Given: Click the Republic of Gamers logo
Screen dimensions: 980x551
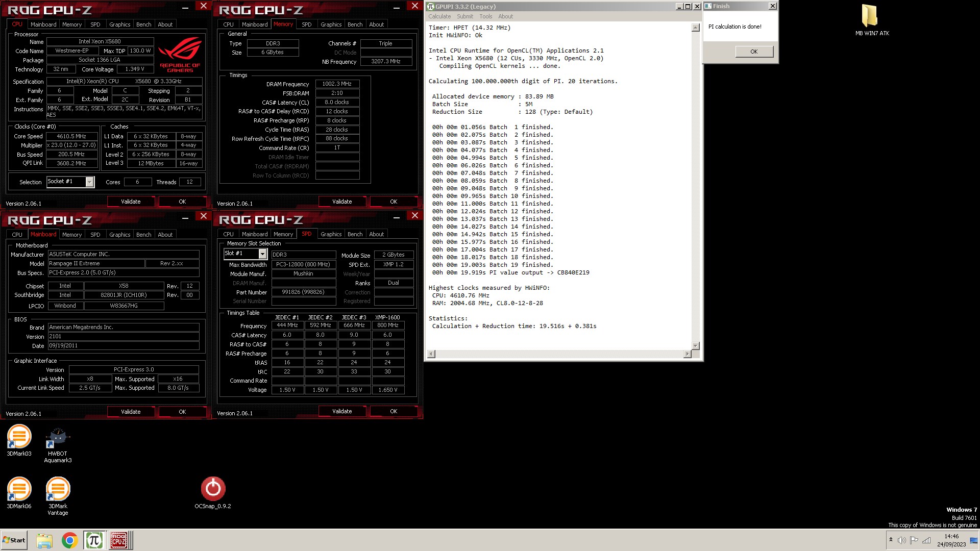Looking at the screenshot, I should tap(180, 56).
